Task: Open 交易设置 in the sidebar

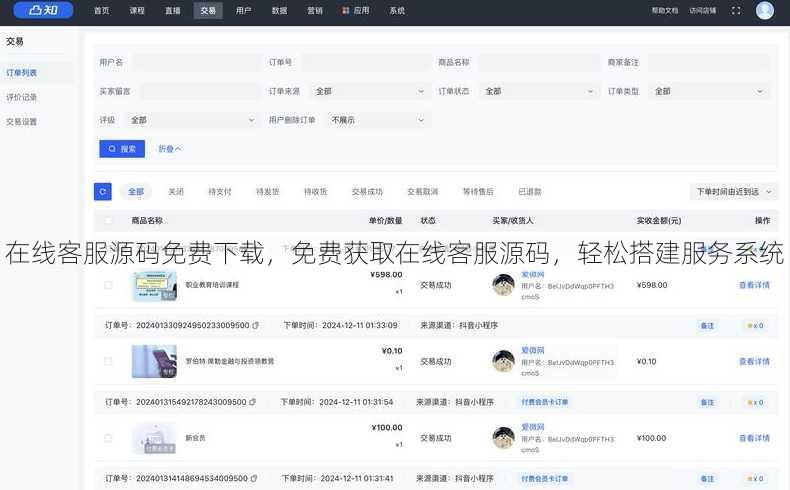Action: (21, 122)
